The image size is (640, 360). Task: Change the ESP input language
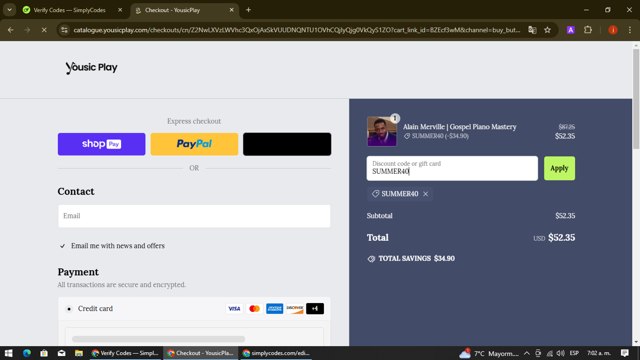coord(574,353)
